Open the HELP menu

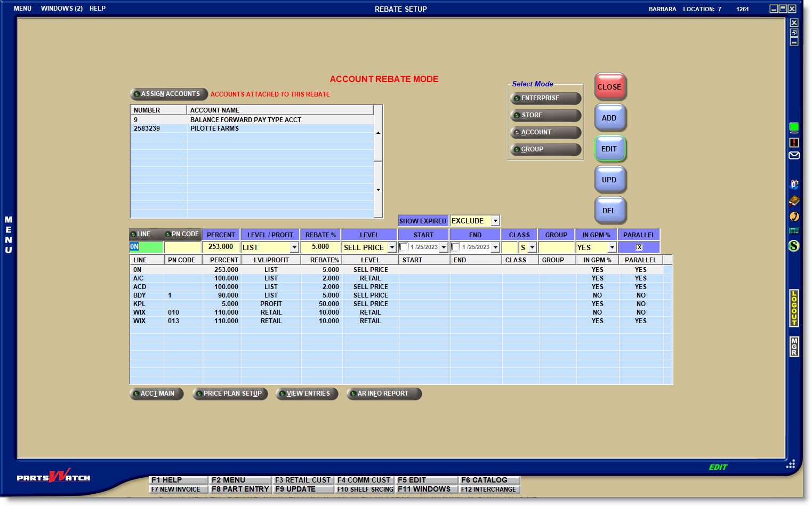click(98, 9)
